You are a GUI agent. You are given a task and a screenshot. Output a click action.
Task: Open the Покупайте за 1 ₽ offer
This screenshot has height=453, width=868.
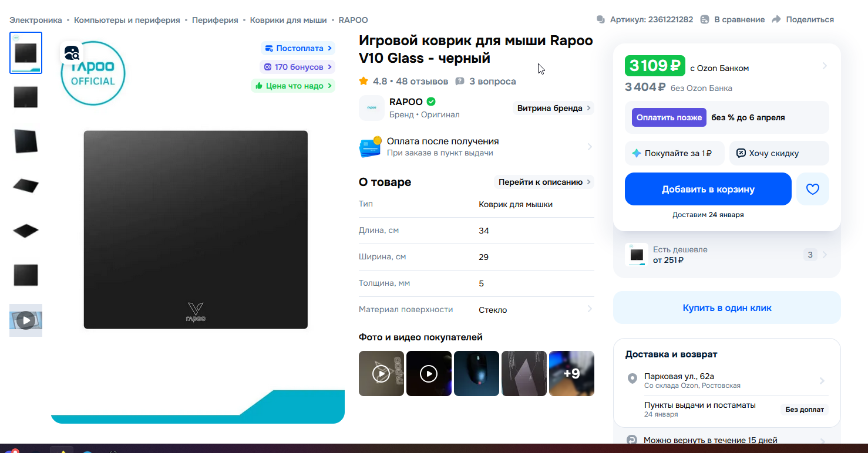point(675,153)
